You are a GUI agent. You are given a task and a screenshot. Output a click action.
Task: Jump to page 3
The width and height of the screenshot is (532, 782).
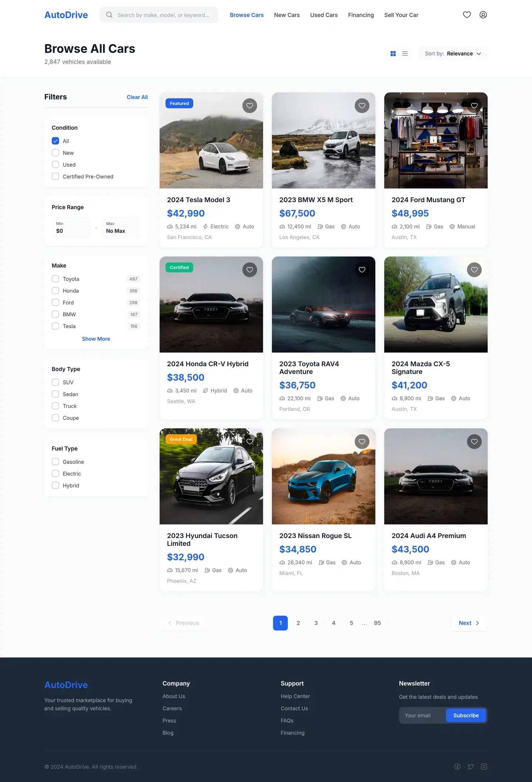[x=316, y=623]
